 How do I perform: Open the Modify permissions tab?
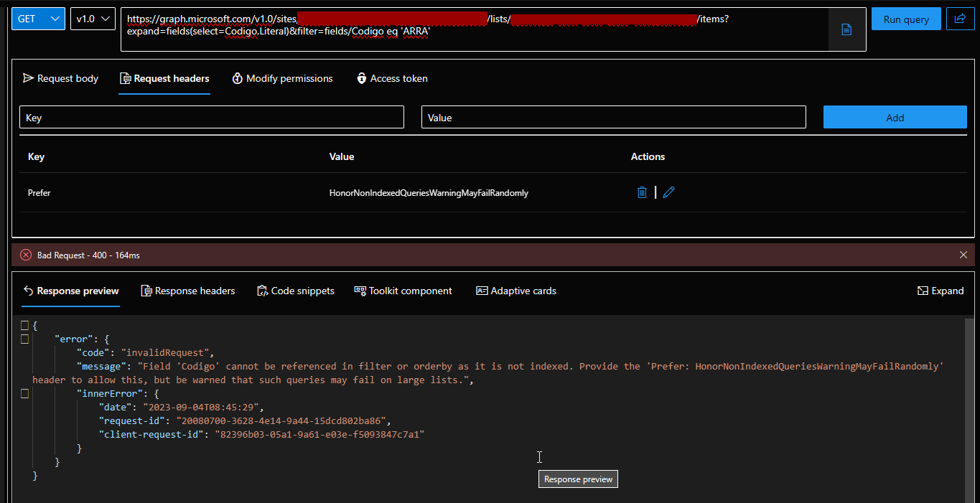pos(282,78)
